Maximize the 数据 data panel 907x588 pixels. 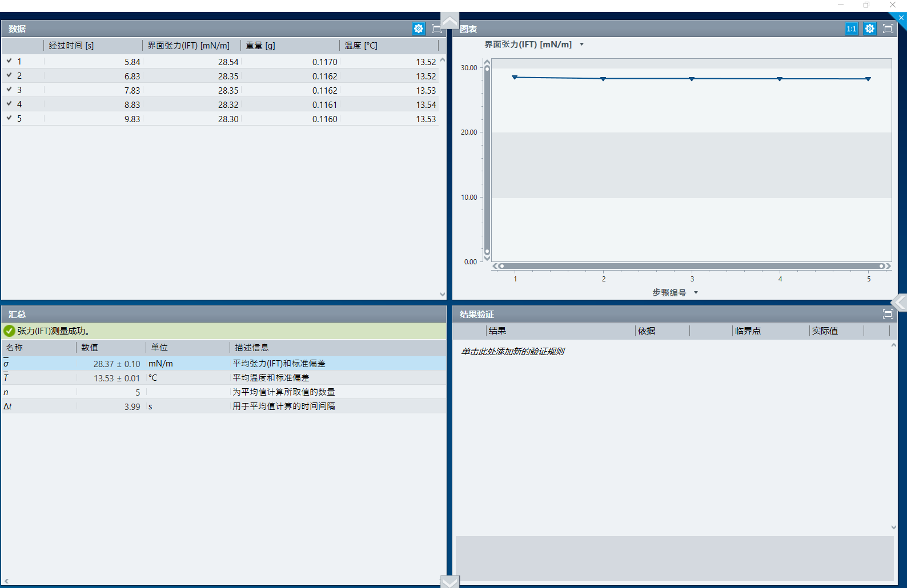tap(436, 29)
